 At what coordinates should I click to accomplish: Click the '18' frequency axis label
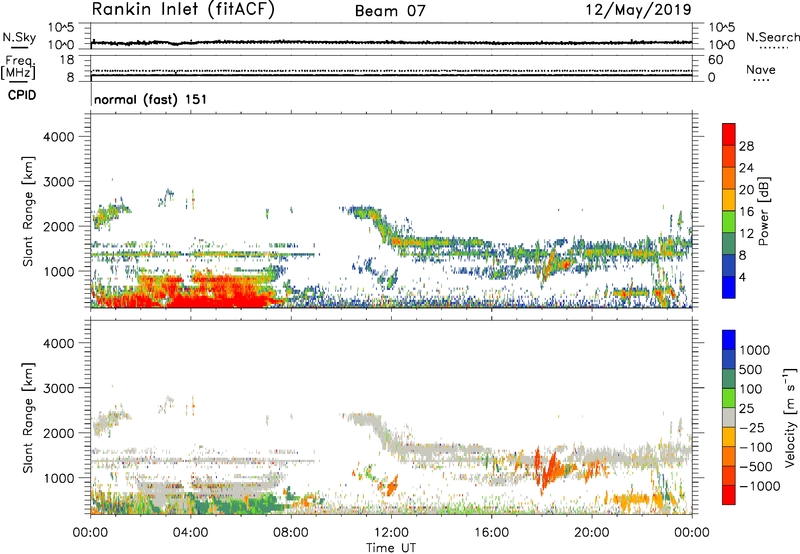[67, 60]
